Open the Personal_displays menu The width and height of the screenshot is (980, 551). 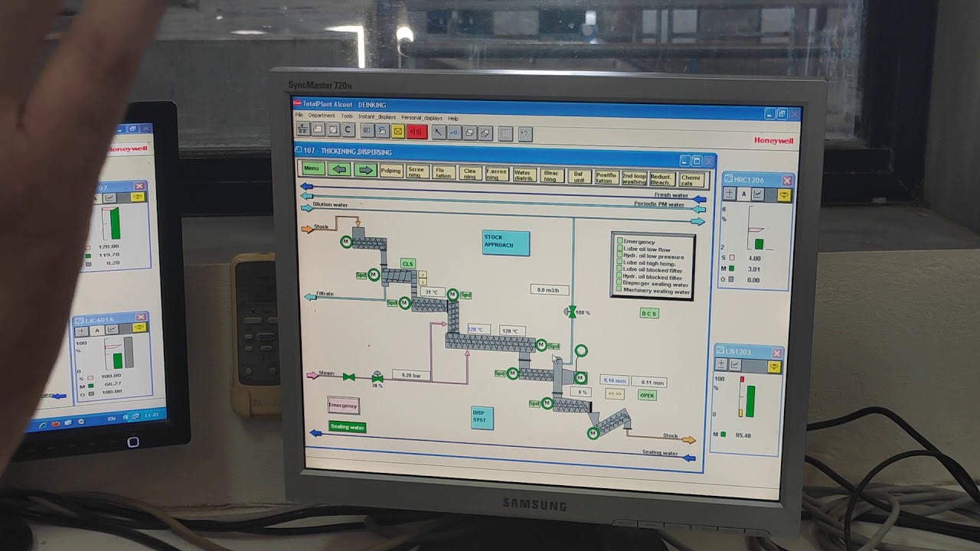pos(422,118)
